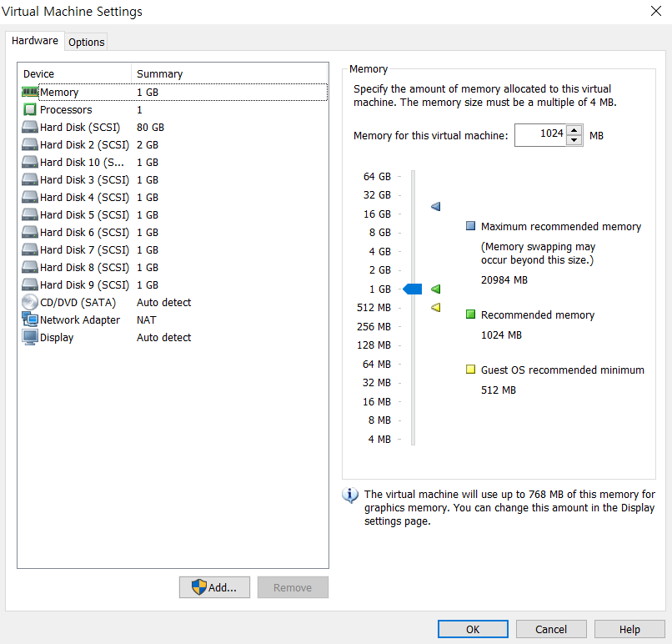Select the Hard Disk 3 drive icon
Image resolution: width=672 pixels, height=644 pixels.
(29, 179)
